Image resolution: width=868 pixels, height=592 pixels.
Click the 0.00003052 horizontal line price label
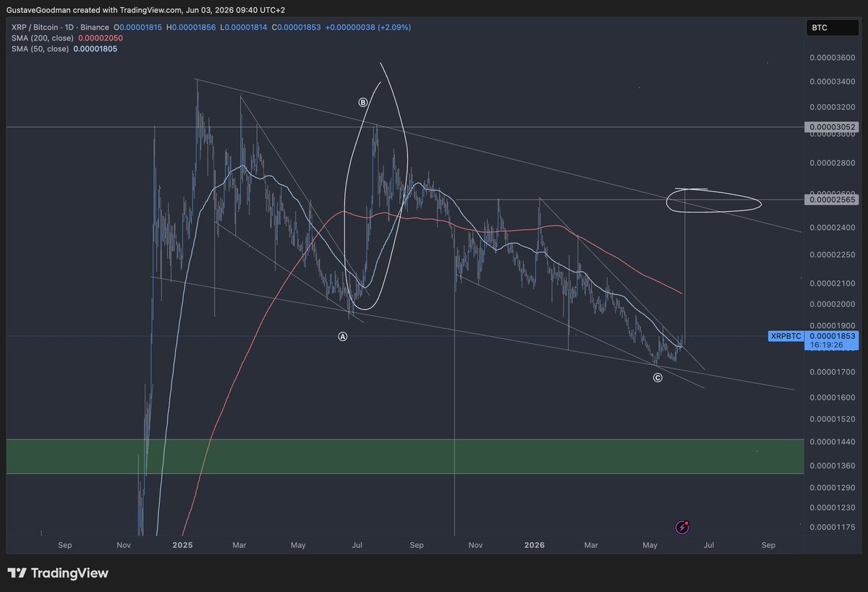(x=833, y=126)
